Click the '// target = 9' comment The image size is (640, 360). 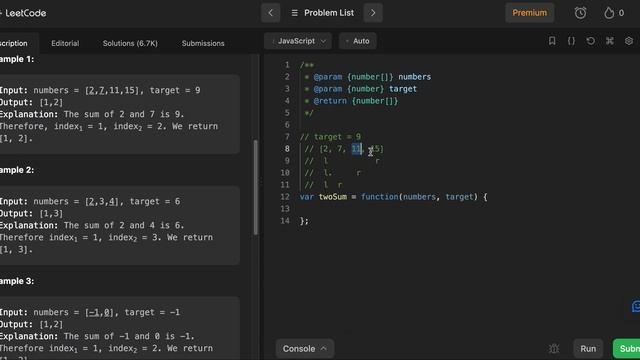[330, 137]
